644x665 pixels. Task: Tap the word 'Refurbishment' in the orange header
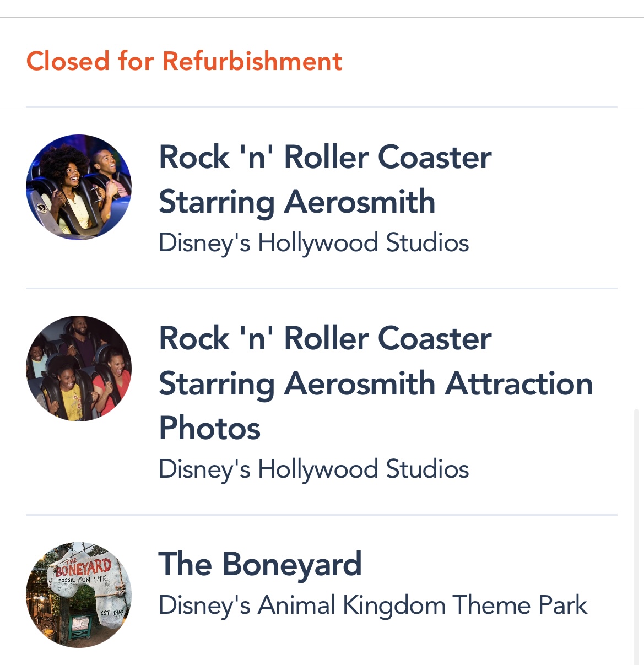click(x=252, y=61)
